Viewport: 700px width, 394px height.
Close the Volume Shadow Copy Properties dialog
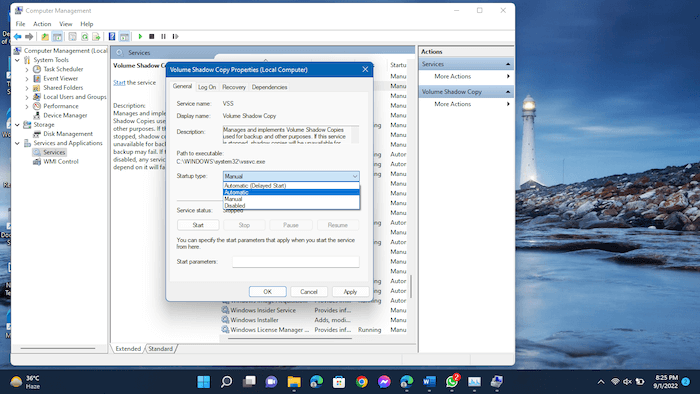pos(365,70)
